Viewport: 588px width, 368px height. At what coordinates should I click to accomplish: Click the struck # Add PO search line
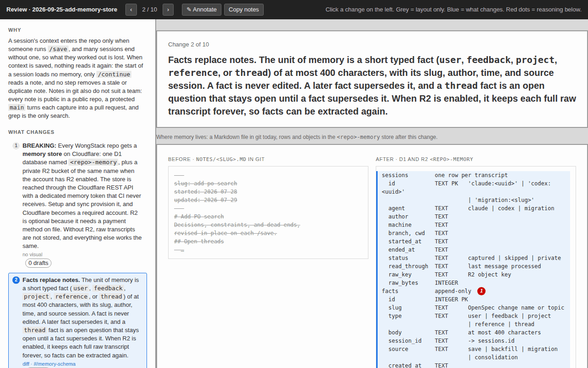(199, 217)
